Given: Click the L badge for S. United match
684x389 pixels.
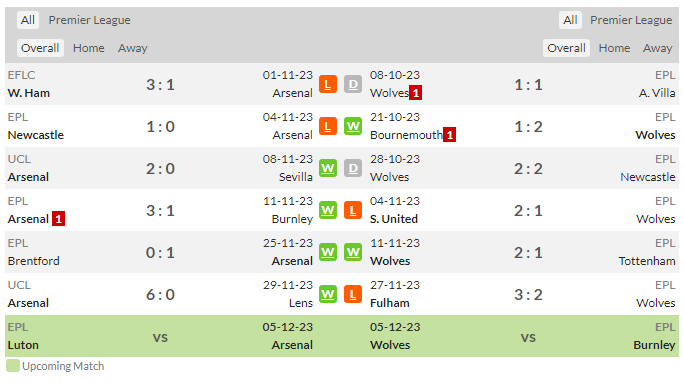Looking at the screenshot, I should [353, 210].
